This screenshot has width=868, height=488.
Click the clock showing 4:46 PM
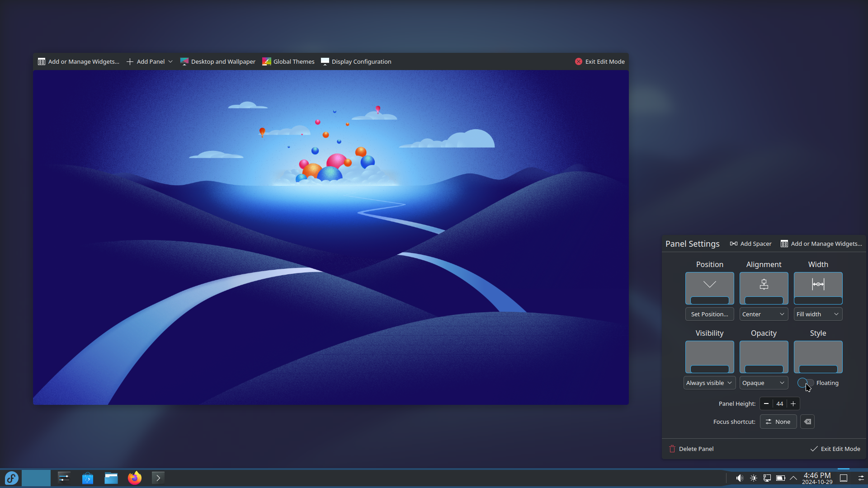click(x=817, y=478)
